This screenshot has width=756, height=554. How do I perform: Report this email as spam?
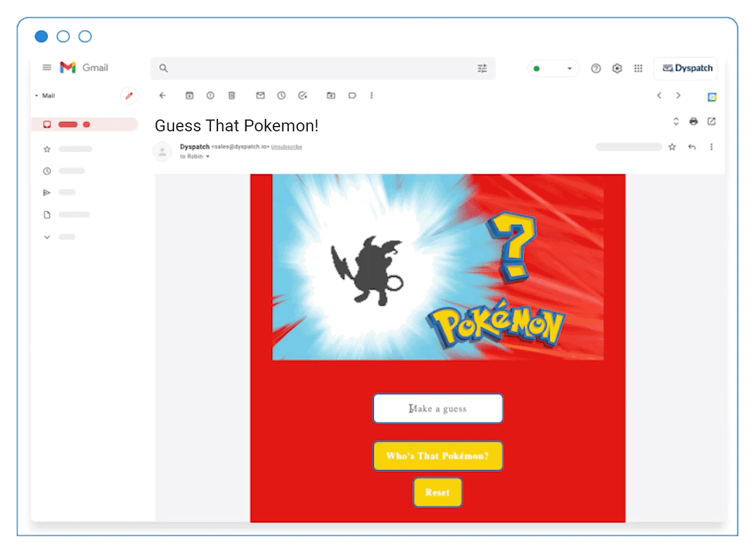(x=210, y=95)
